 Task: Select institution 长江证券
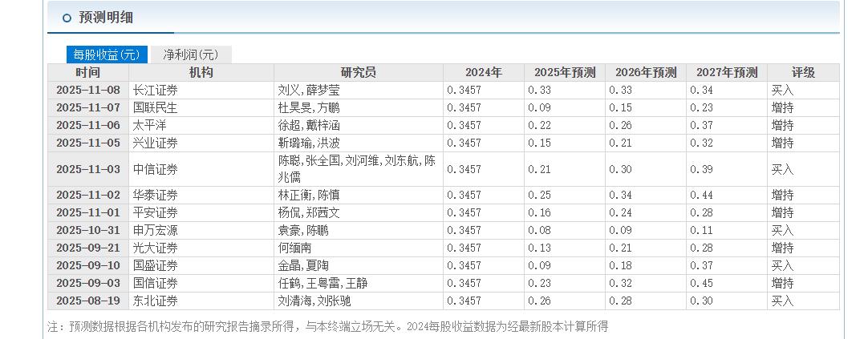[x=156, y=90]
